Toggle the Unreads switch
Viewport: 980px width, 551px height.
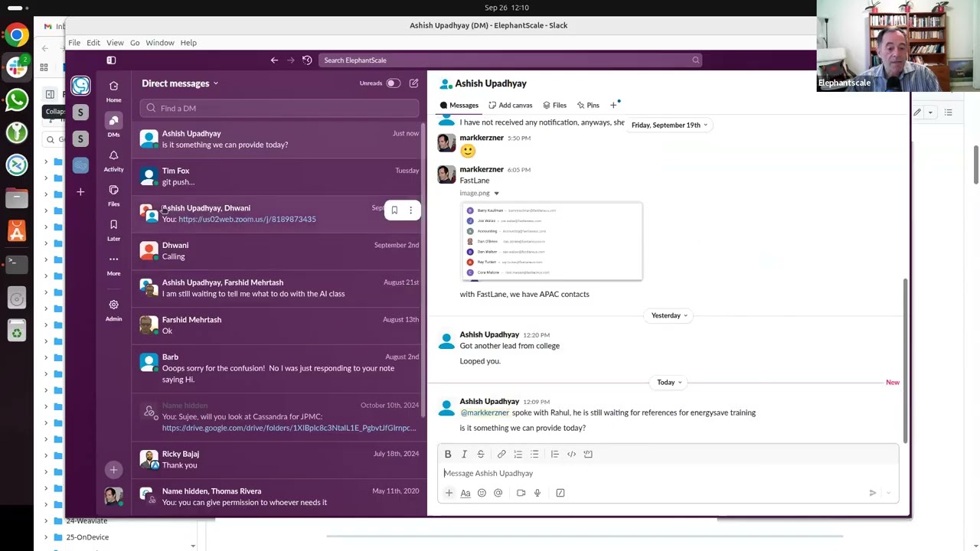393,83
